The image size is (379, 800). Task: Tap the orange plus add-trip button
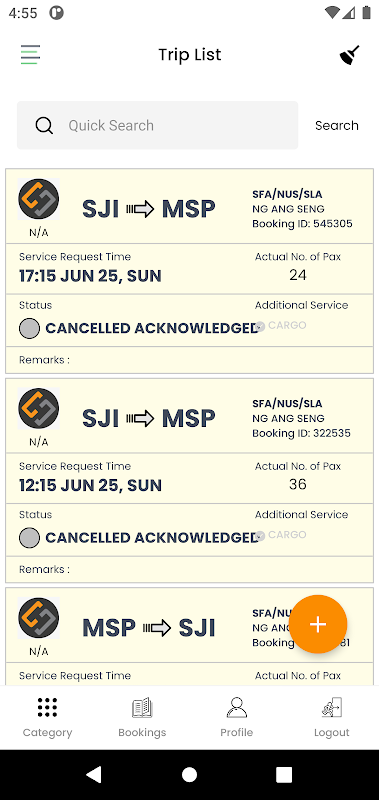point(318,624)
